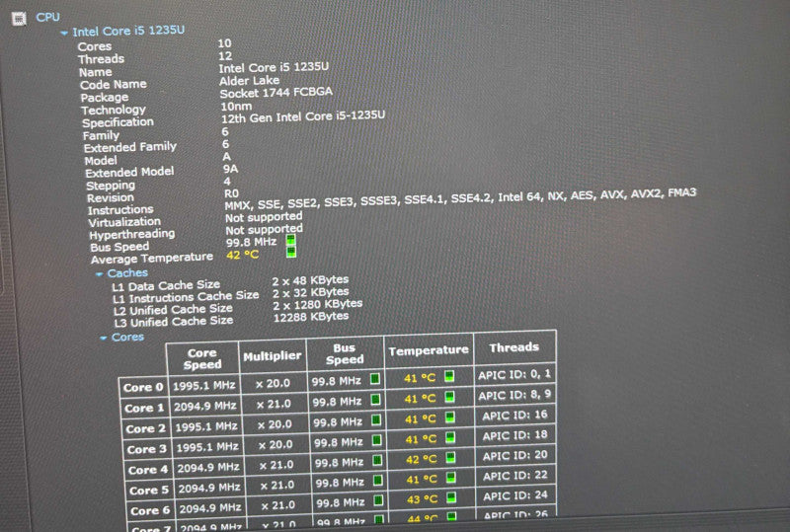
Task: Select the Hyperthreading Not supported value
Action: click(x=264, y=230)
